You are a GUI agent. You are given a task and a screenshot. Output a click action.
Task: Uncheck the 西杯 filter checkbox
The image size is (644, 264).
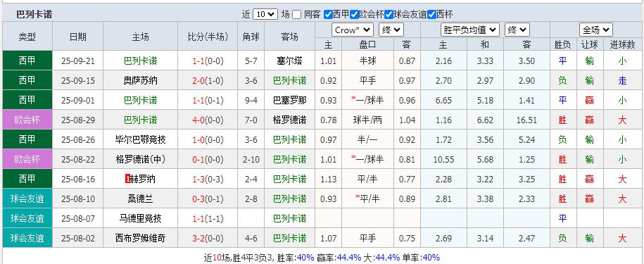click(x=431, y=14)
